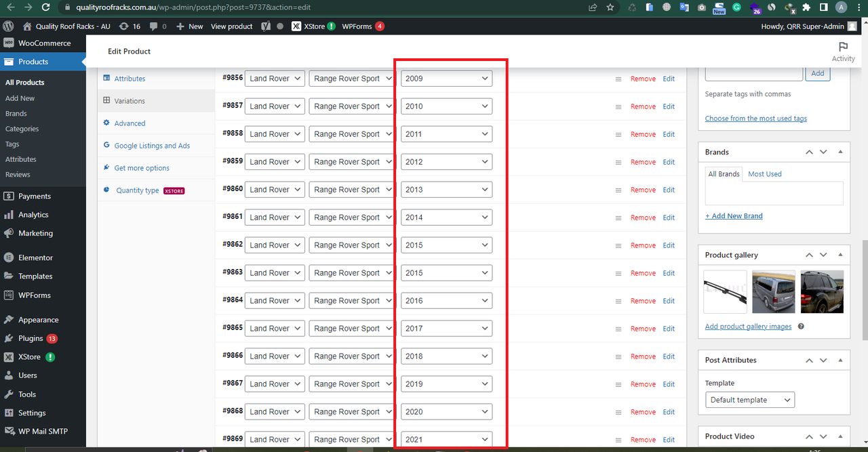Viewport: 868px width, 452px height.
Task: Open 2014 year dropdown for #9861
Action: click(x=446, y=218)
